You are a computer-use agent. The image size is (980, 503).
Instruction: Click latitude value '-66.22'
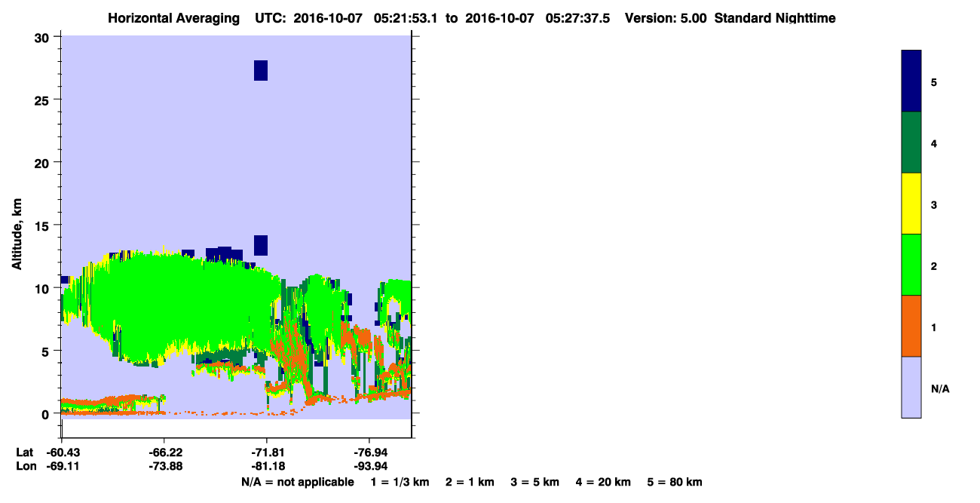pos(164,452)
